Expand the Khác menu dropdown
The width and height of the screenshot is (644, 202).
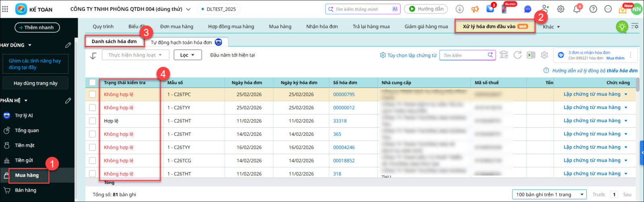point(551,27)
